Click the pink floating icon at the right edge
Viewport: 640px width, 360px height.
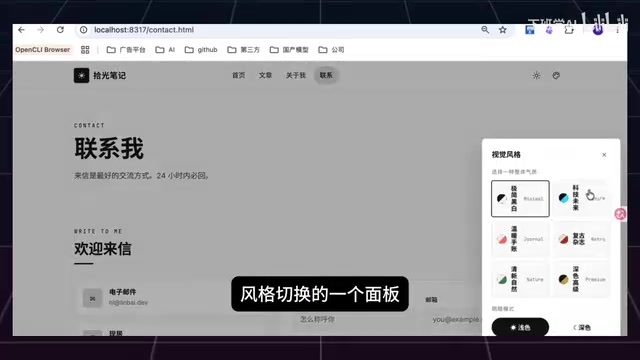[620, 214]
